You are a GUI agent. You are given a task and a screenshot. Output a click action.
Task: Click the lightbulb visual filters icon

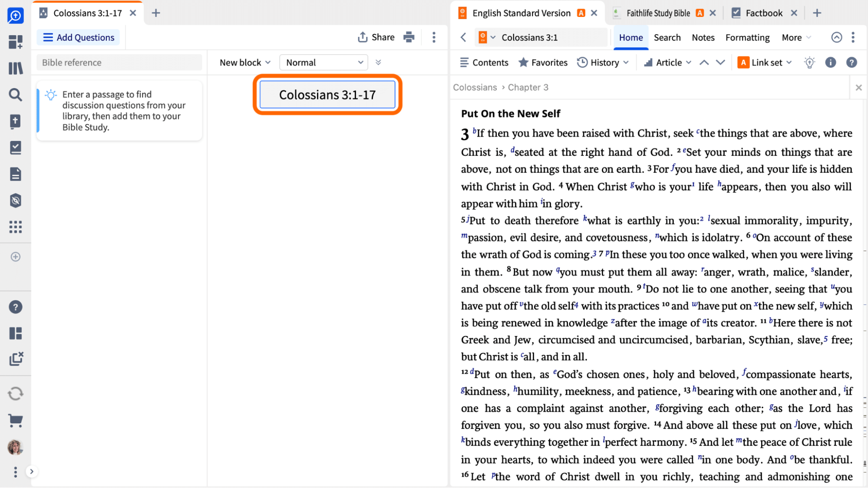809,62
